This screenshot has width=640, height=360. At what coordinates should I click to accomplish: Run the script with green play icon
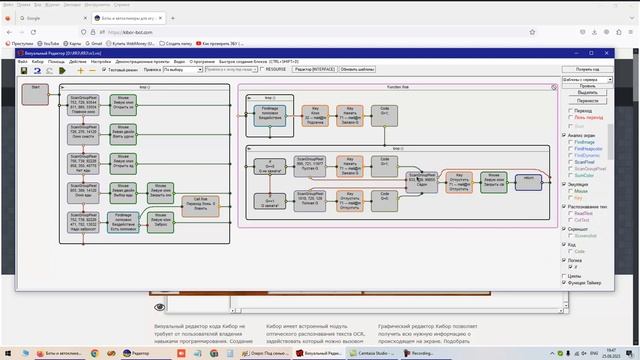coord(62,71)
